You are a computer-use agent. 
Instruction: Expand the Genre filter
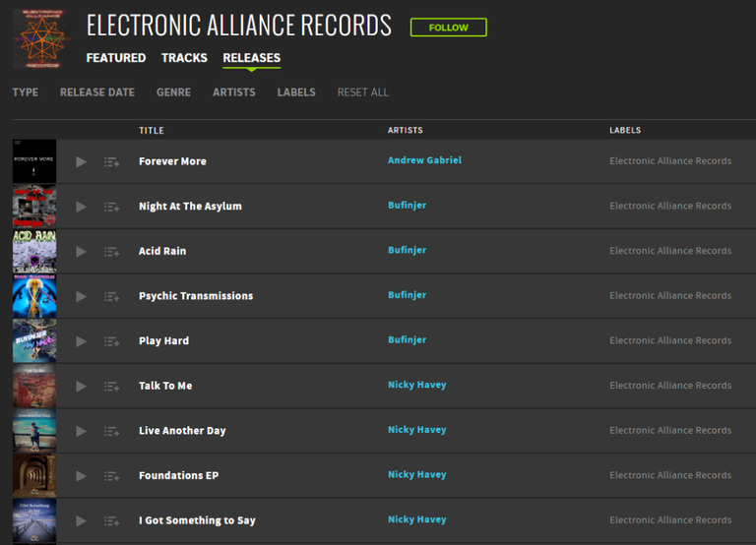pos(173,92)
